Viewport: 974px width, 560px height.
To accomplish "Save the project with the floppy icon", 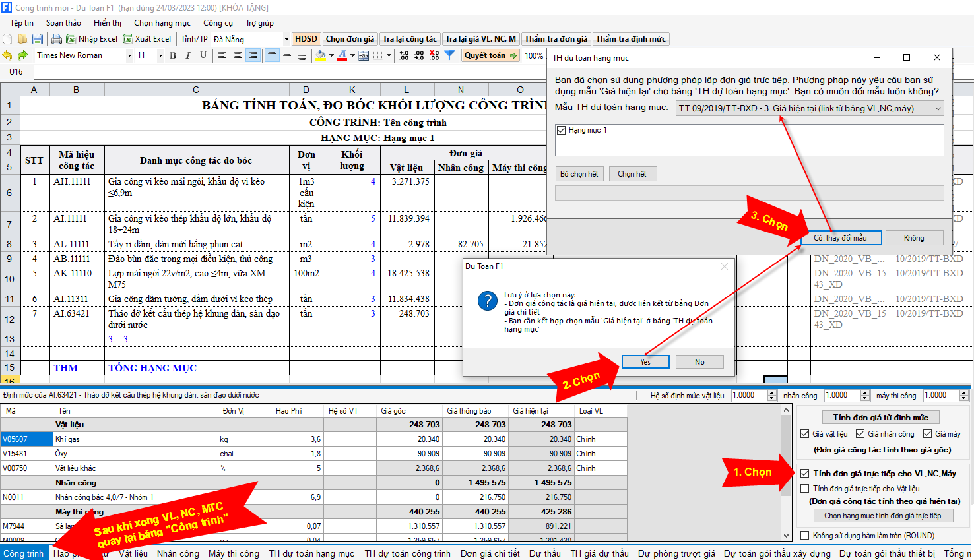I will [x=38, y=39].
